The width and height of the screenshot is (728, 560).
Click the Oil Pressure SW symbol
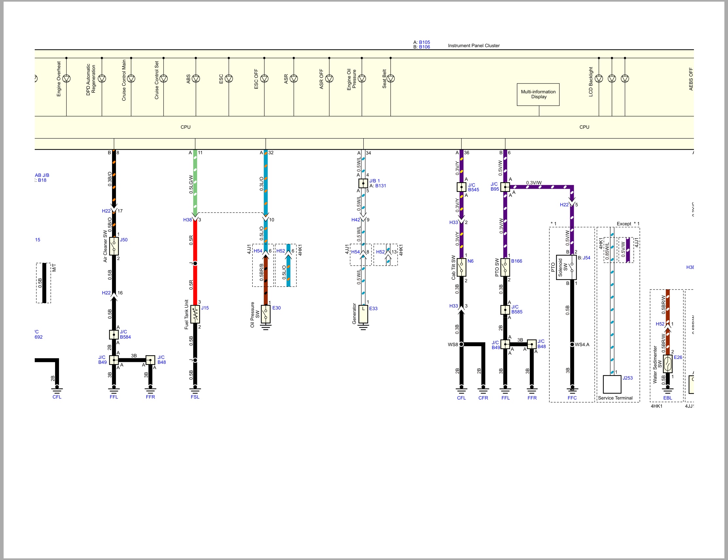coord(266,314)
